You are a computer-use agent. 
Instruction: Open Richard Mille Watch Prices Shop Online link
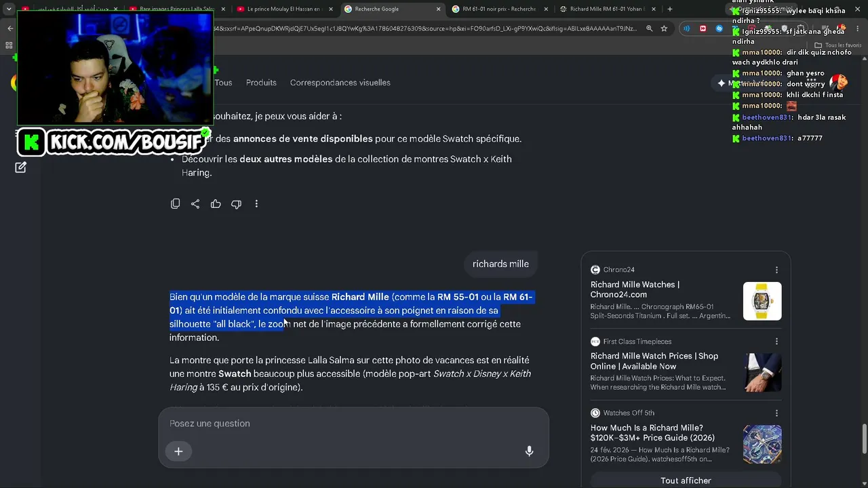(654, 361)
